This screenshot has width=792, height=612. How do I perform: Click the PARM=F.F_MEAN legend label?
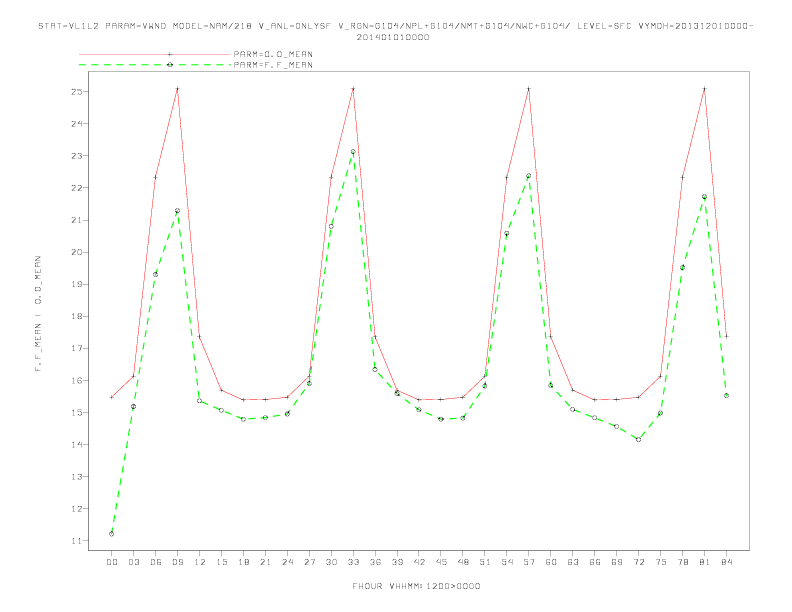(x=273, y=65)
